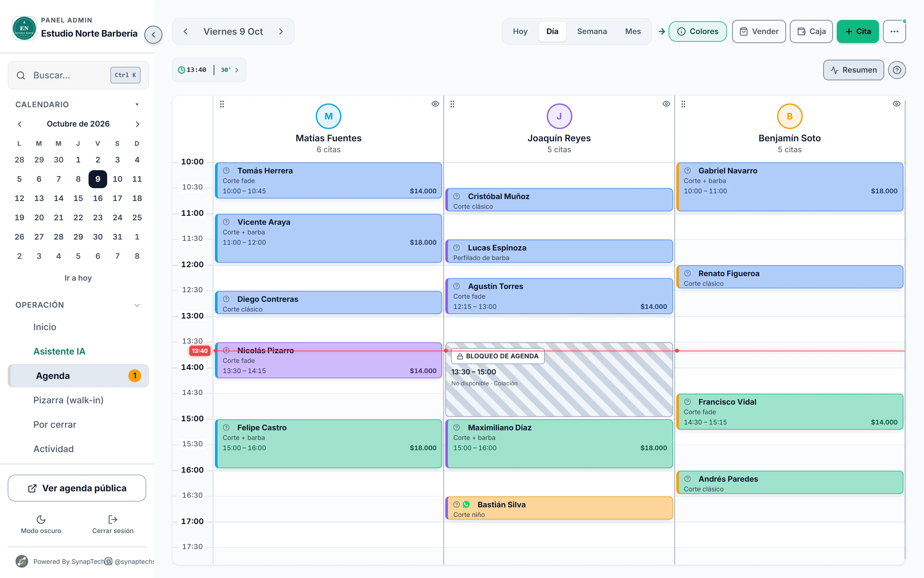Viewport: 924px width, 578px height.
Task: Open the Resumen panel
Action: pyautogui.click(x=853, y=70)
